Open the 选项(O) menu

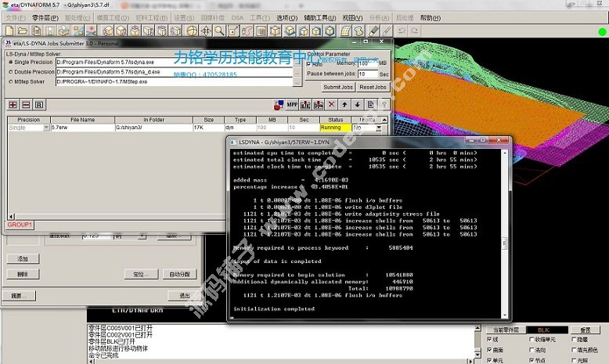287,18
